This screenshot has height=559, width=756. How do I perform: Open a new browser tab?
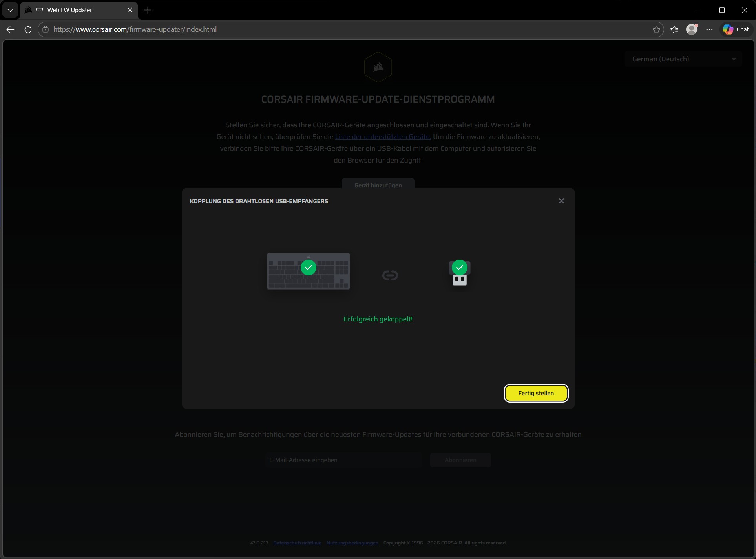pyautogui.click(x=148, y=10)
